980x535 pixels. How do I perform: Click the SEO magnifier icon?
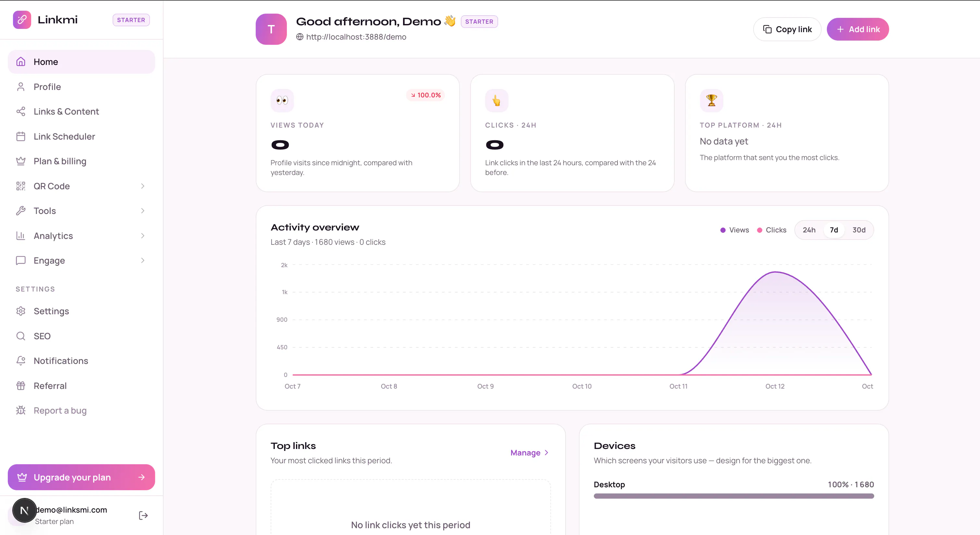(x=21, y=336)
